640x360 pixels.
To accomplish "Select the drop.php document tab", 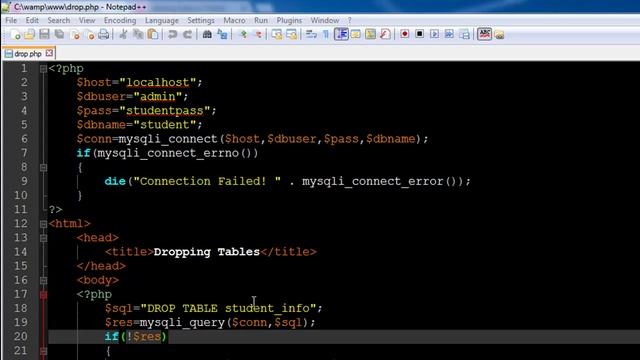I will [29, 53].
